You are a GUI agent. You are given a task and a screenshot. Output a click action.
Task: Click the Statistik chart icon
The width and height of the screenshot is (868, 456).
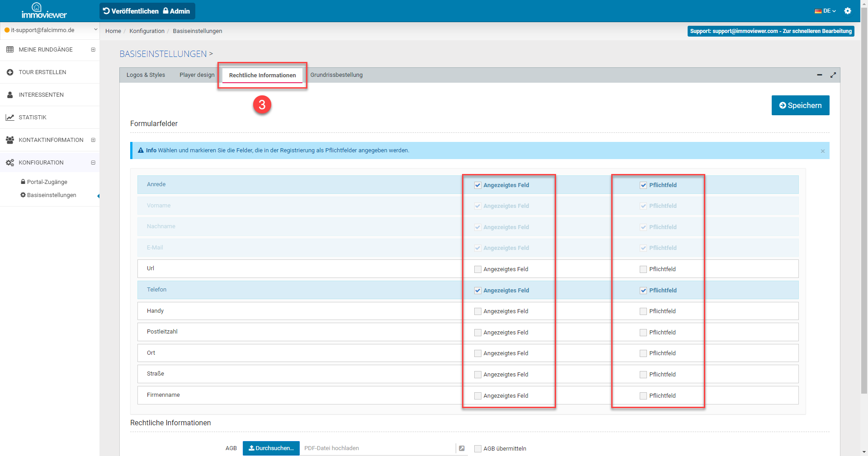pyautogui.click(x=10, y=118)
